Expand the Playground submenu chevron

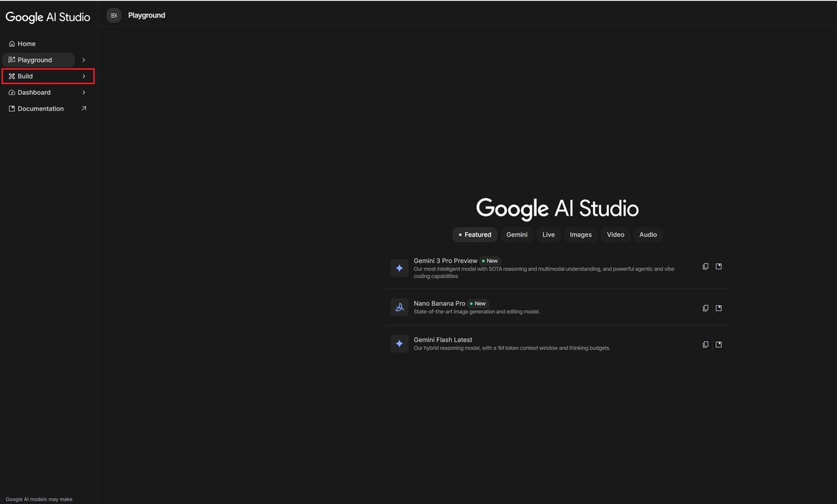84,60
